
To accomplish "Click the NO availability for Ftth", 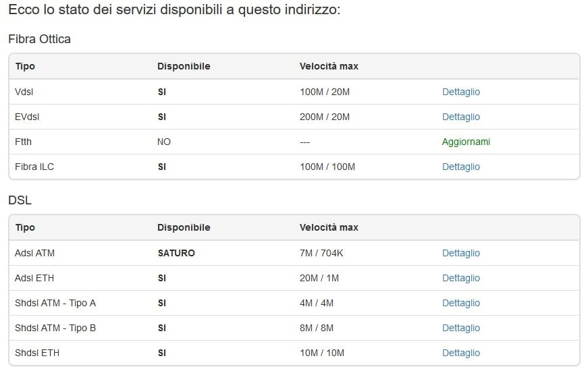I will (164, 142).
